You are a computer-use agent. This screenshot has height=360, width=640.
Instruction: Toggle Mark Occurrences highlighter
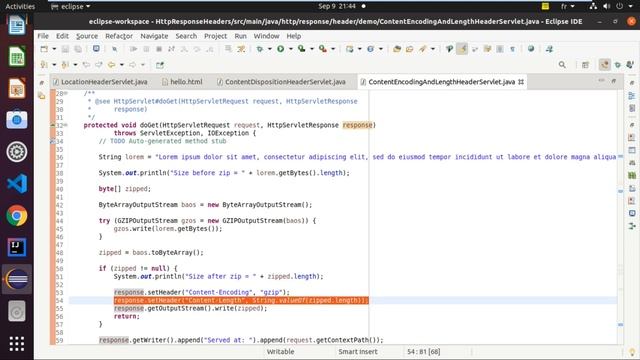click(462, 49)
